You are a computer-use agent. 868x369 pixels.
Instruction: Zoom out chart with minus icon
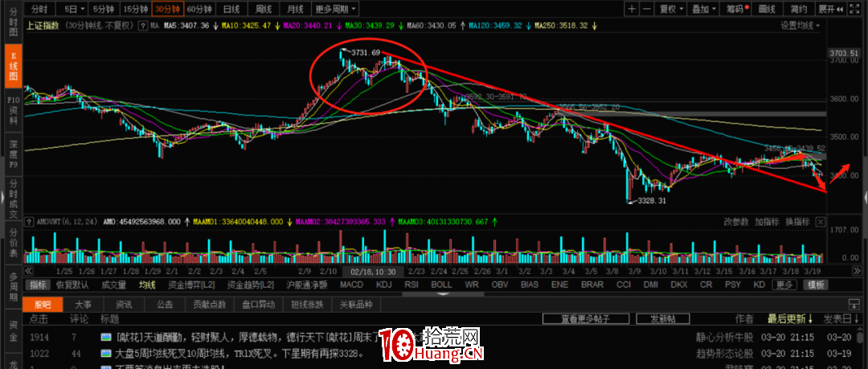pos(646,9)
